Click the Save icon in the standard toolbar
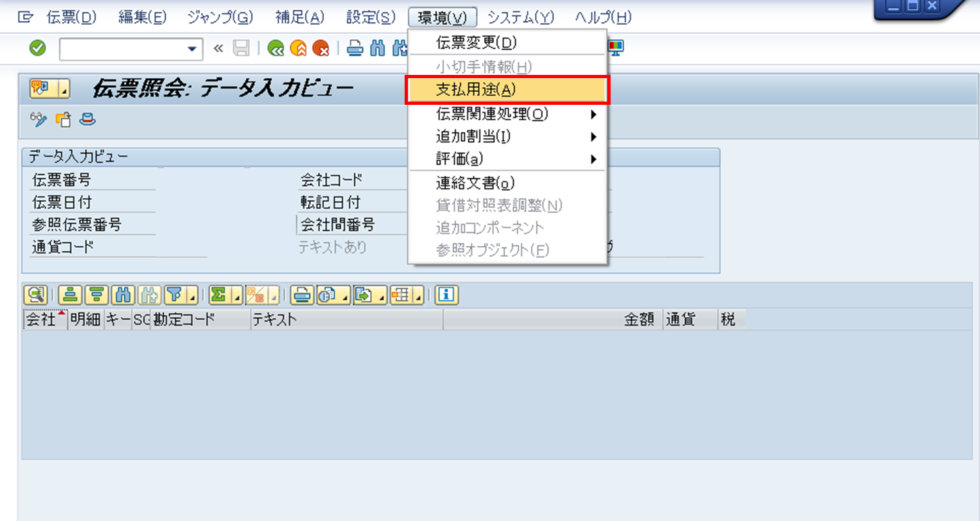The width and height of the screenshot is (980, 521). 241,48
